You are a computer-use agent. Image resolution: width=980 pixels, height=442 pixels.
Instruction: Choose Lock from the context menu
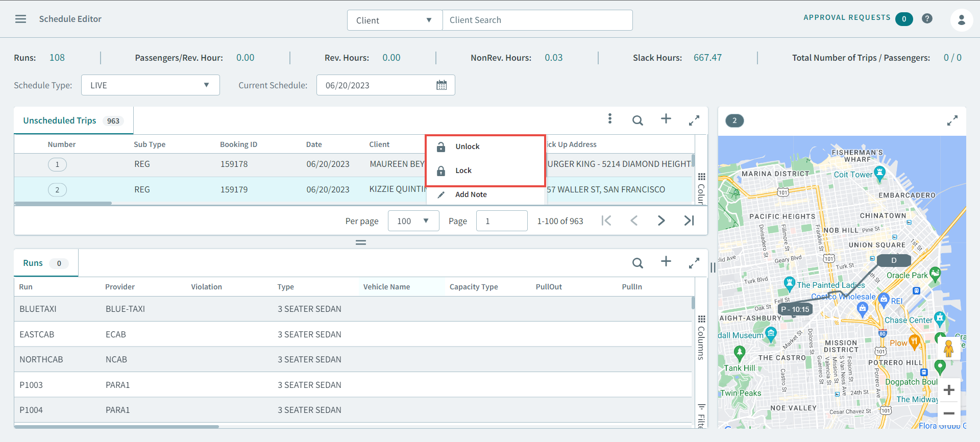(485, 170)
